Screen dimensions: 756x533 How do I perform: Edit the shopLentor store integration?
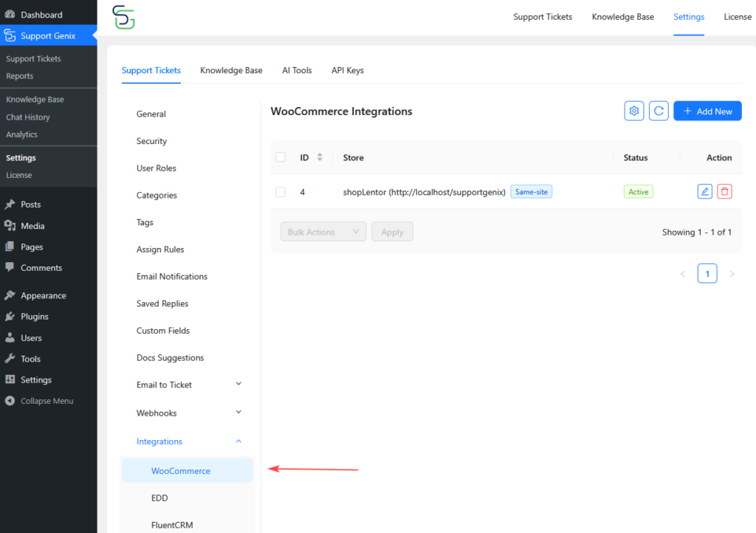[704, 191]
